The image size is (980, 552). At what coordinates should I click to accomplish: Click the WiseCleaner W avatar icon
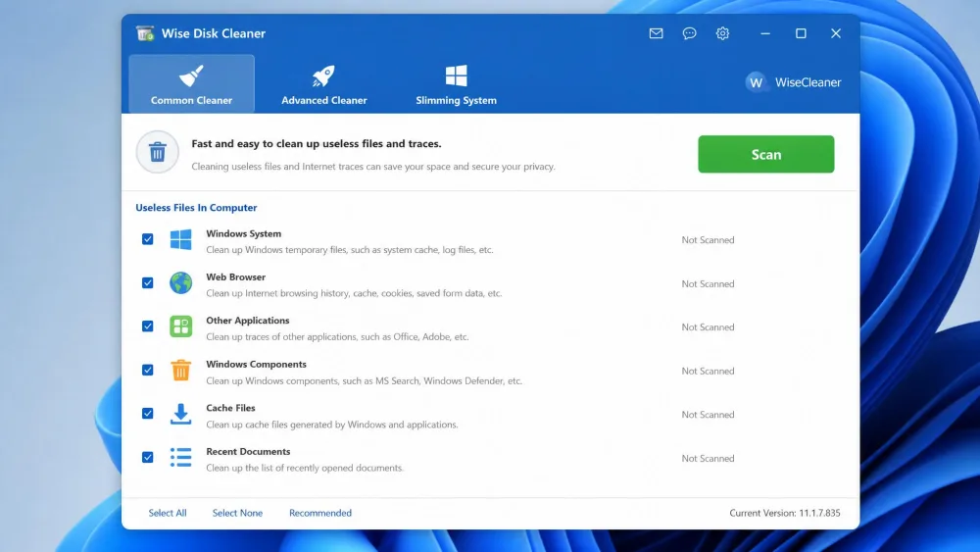[756, 82]
